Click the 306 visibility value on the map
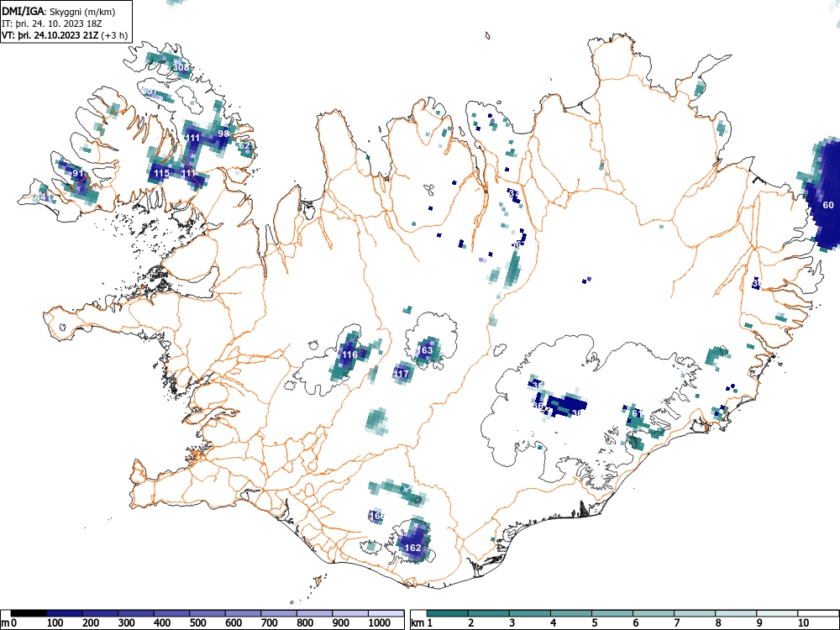This screenshot has width=840, height=630. point(181,67)
